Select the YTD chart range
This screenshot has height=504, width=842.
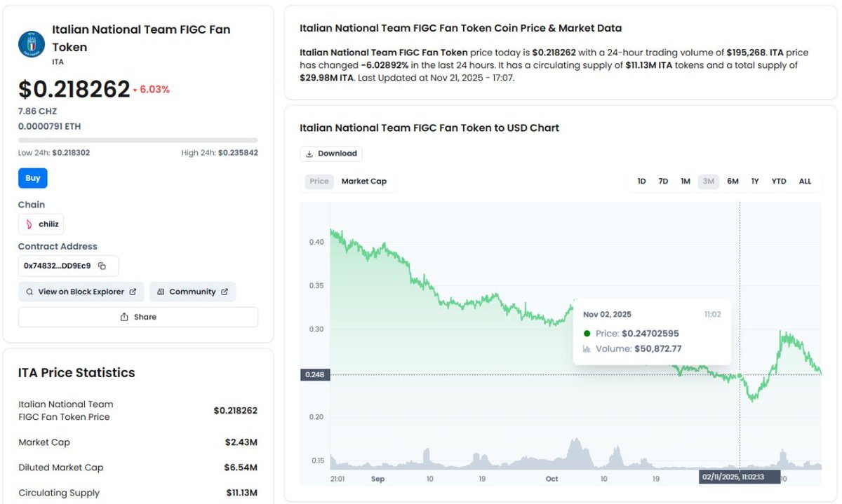(x=779, y=182)
